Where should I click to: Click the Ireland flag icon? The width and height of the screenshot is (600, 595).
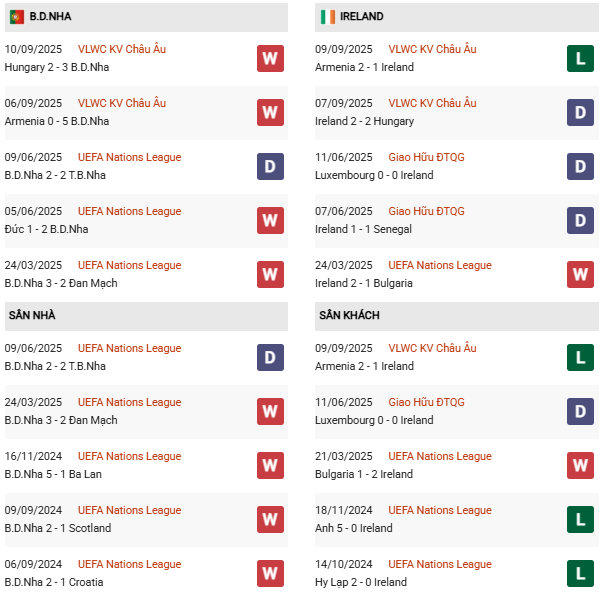[327, 17]
